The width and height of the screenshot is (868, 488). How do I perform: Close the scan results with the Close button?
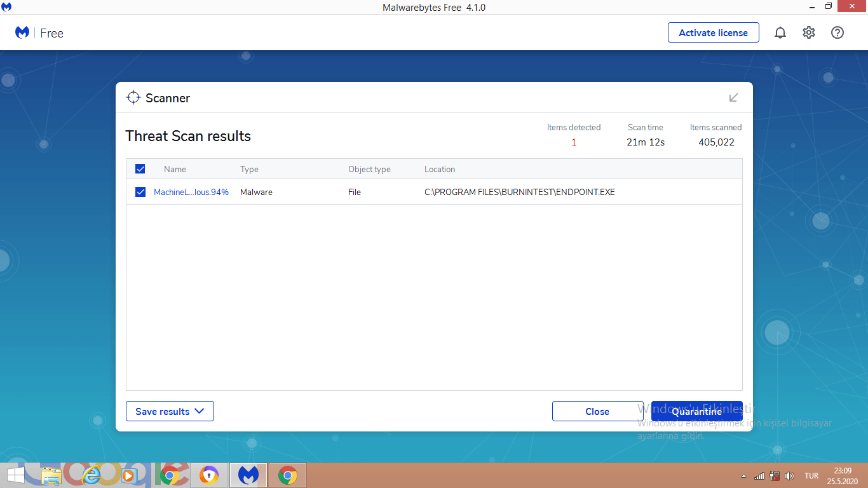coord(597,411)
